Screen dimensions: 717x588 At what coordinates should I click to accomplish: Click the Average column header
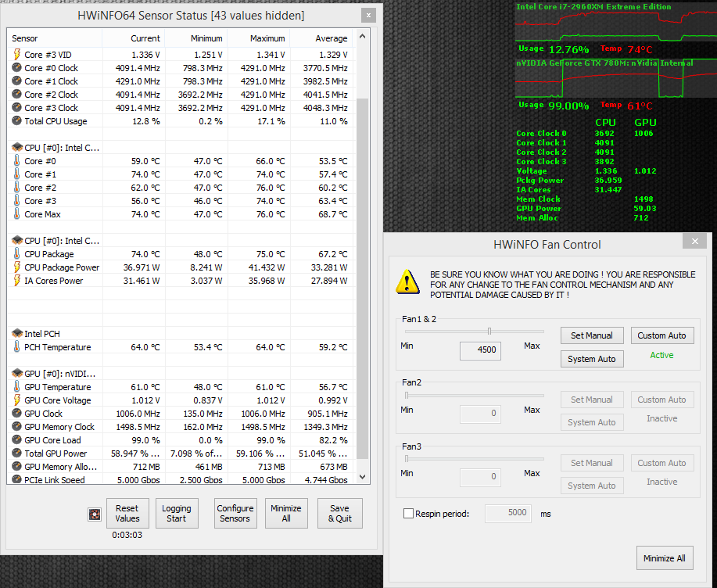(x=321, y=38)
